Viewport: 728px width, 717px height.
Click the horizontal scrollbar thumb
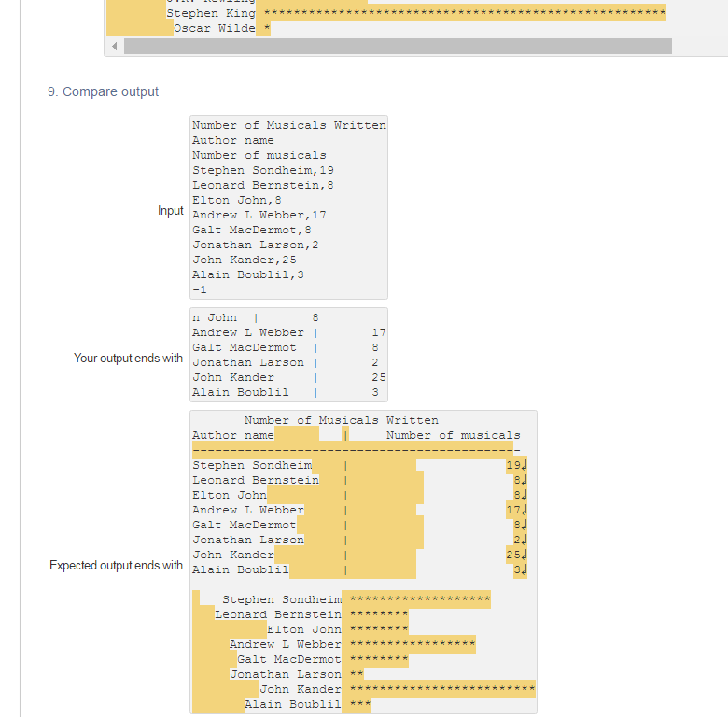tap(398, 47)
